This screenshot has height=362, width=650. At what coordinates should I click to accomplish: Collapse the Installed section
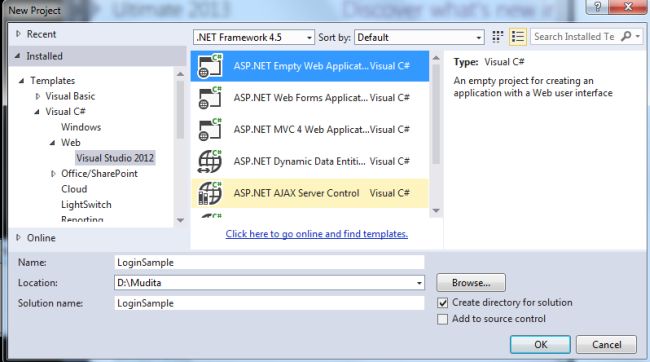pyautogui.click(x=17, y=56)
